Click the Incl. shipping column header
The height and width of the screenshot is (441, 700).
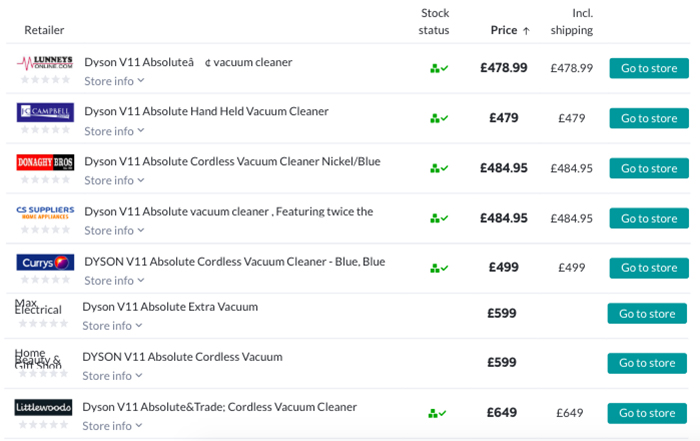tap(572, 21)
